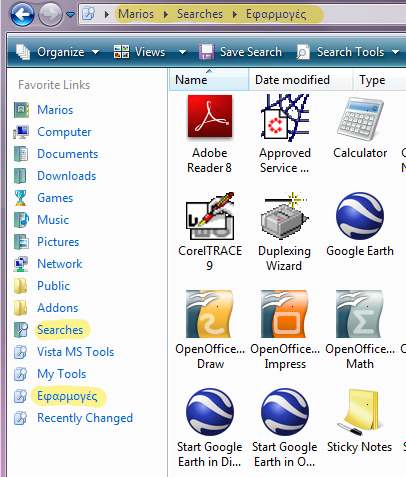Click the Network computers icon
The height and width of the screenshot is (477, 406).
click(21, 264)
